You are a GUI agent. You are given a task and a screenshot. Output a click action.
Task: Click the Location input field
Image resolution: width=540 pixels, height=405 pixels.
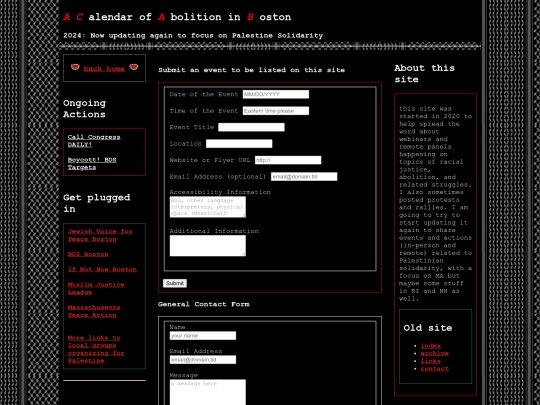[239, 144]
